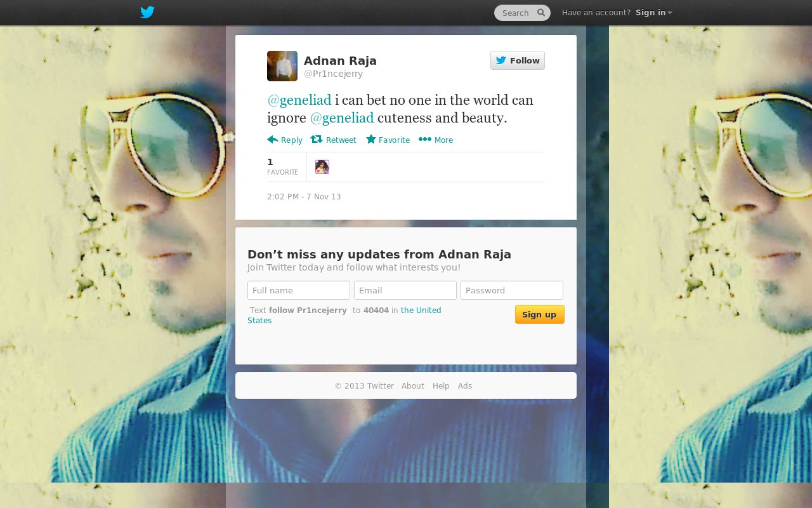Reply to the tweet
This screenshot has width=812, height=508.
[285, 140]
